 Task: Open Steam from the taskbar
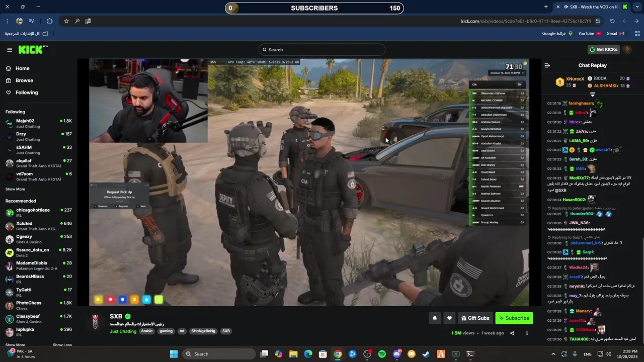point(426,354)
